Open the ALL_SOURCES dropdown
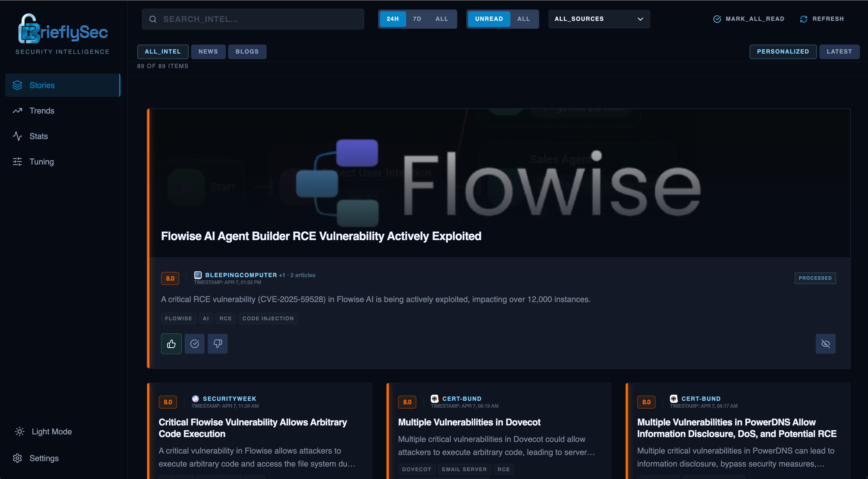868x479 pixels. click(x=599, y=19)
